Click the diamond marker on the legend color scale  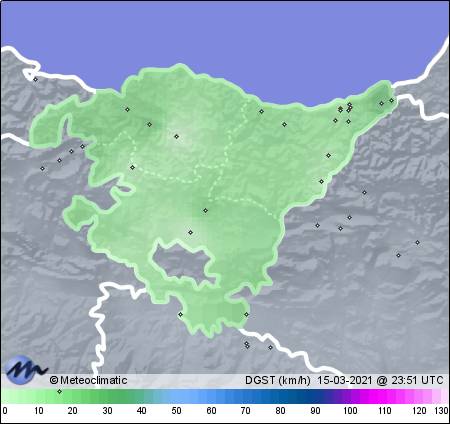[x=59, y=391]
